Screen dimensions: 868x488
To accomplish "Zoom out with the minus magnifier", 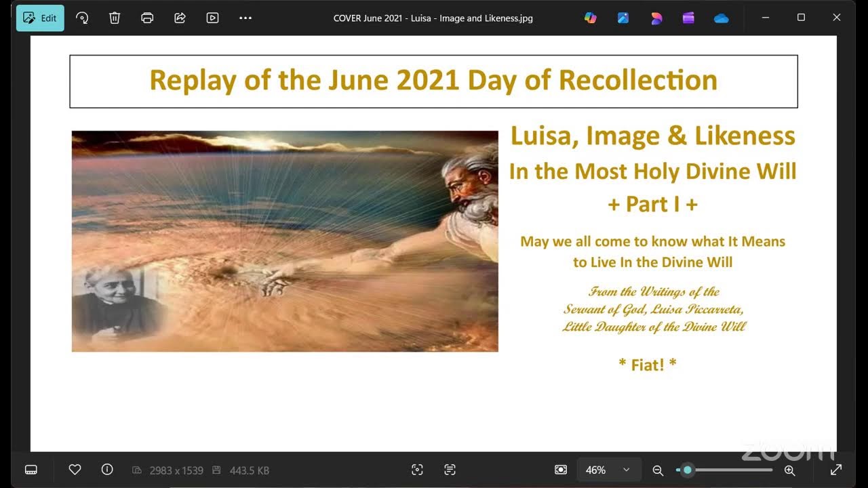I will (x=657, y=470).
